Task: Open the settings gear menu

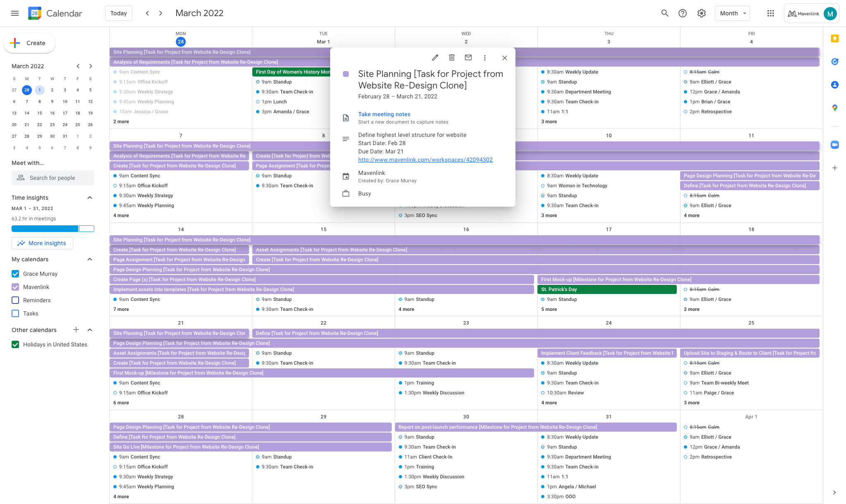Action: point(702,13)
